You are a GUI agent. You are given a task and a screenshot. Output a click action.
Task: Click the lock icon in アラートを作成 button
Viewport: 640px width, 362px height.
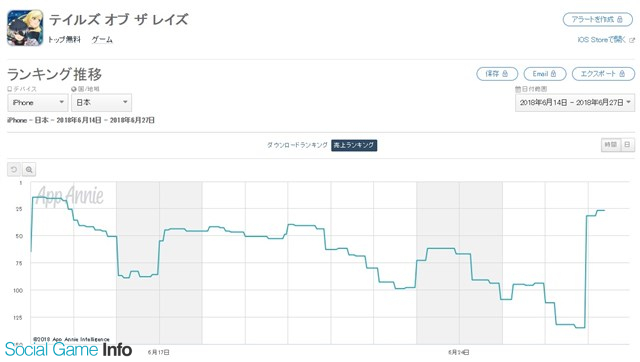point(620,20)
